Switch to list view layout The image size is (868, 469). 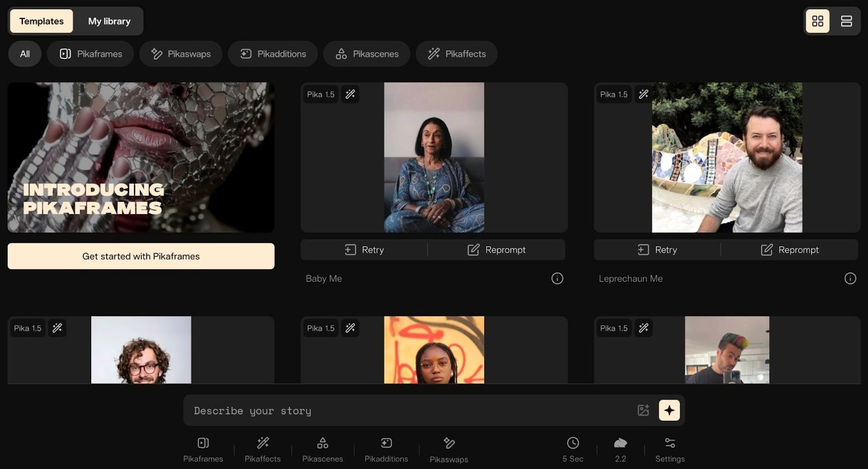coord(846,21)
